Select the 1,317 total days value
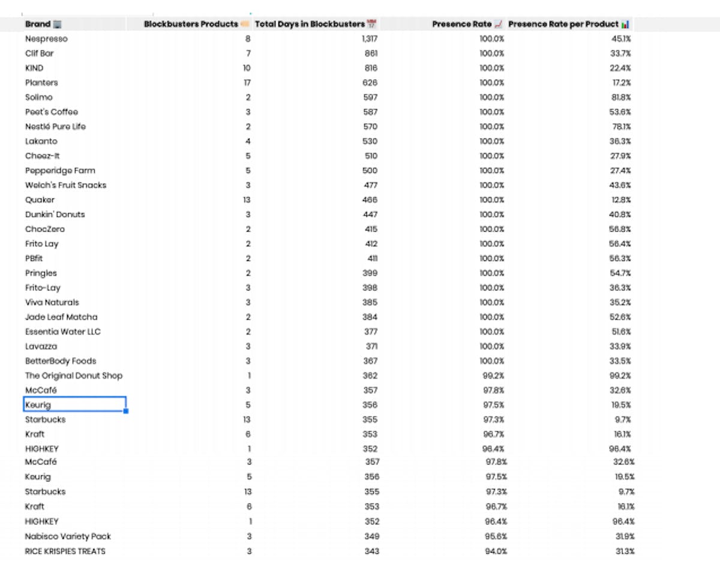Image resolution: width=720 pixels, height=588 pixels. point(369,39)
